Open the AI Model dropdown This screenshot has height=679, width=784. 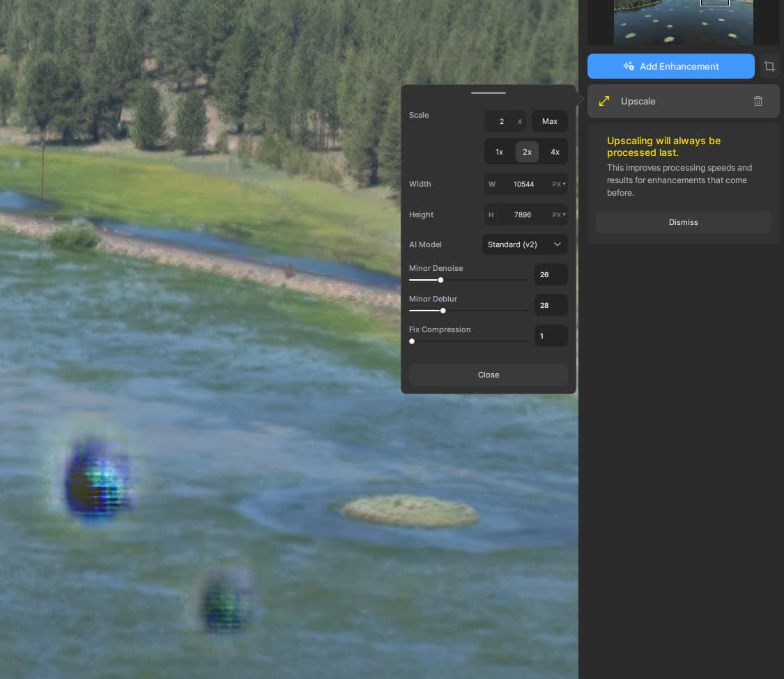click(x=525, y=244)
